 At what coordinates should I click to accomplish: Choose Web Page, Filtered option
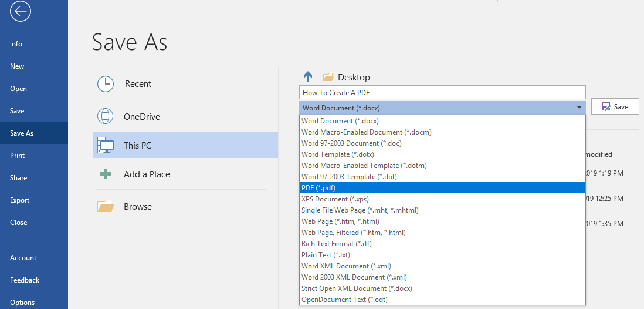point(442,233)
